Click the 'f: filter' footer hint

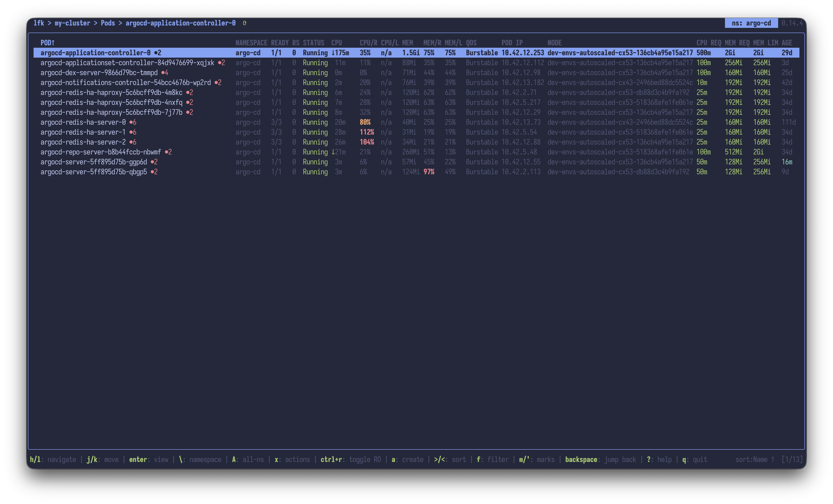click(x=492, y=459)
